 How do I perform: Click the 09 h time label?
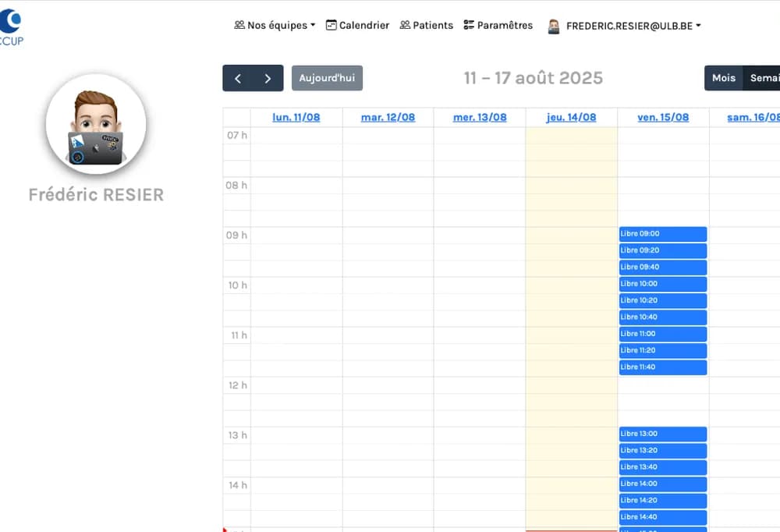(x=237, y=236)
